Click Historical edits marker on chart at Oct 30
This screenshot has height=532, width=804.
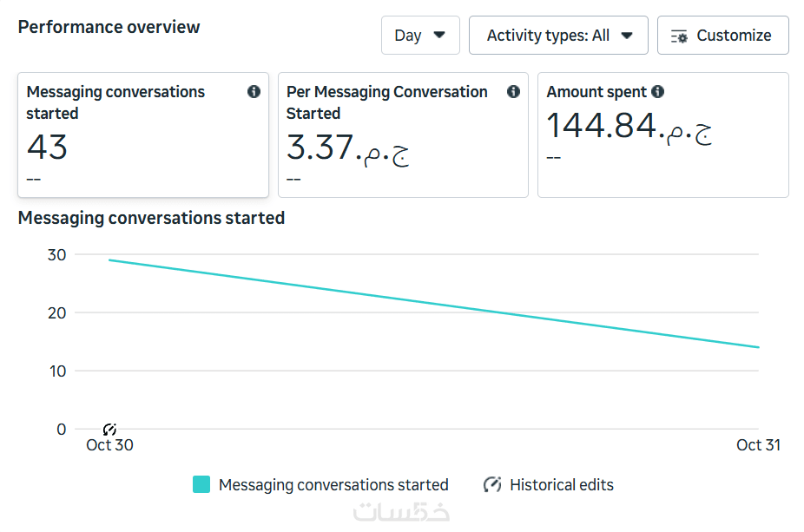pyautogui.click(x=109, y=429)
